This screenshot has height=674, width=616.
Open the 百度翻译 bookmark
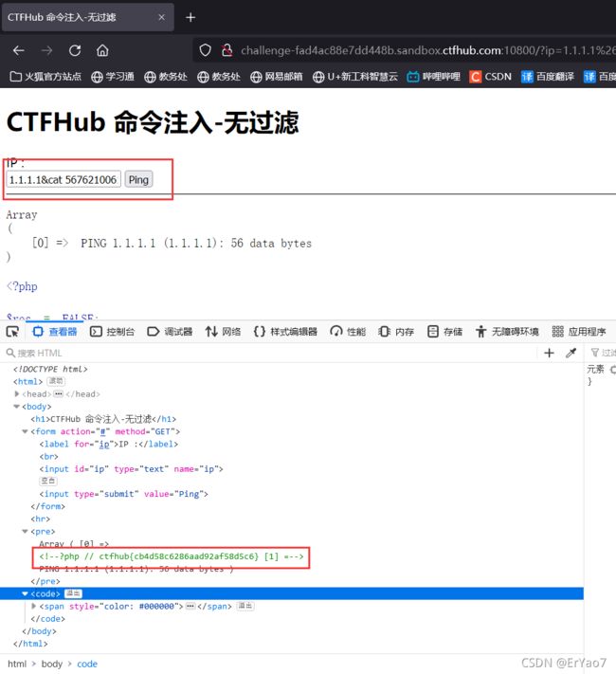click(548, 77)
